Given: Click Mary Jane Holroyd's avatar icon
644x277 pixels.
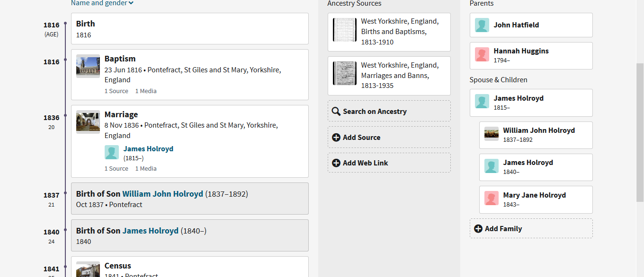Looking at the screenshot, I should pyautogui.click(x=492, y=199).
